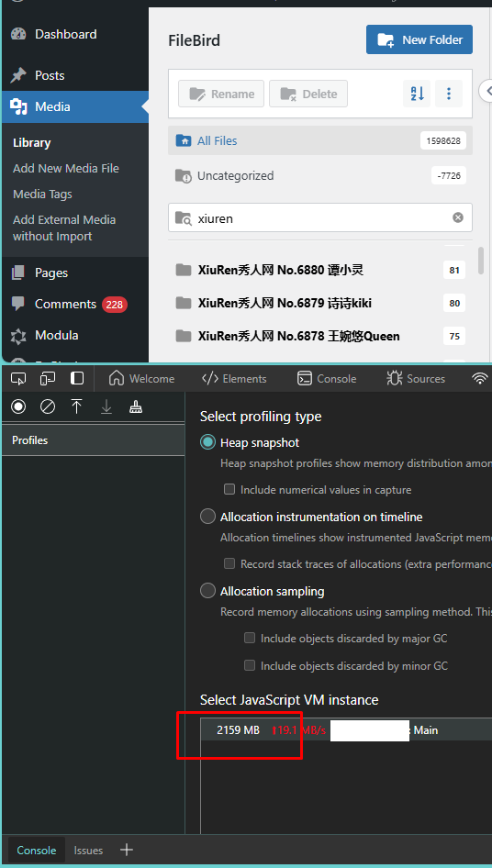This screenshot has width=492, height=868.
Task: Click the xiuren folder search field
Action: point(320,217)
